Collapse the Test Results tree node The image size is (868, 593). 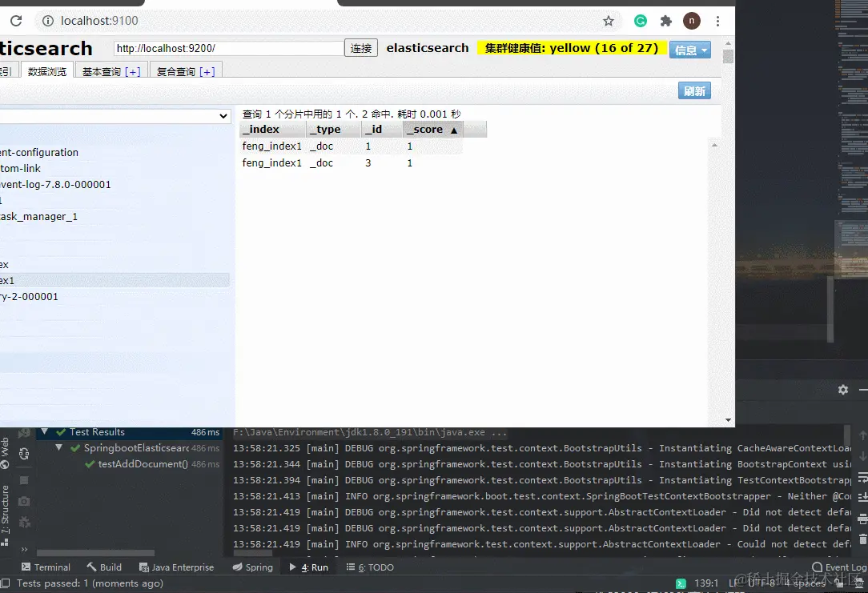pyautogui.click(x=44, y=431)
